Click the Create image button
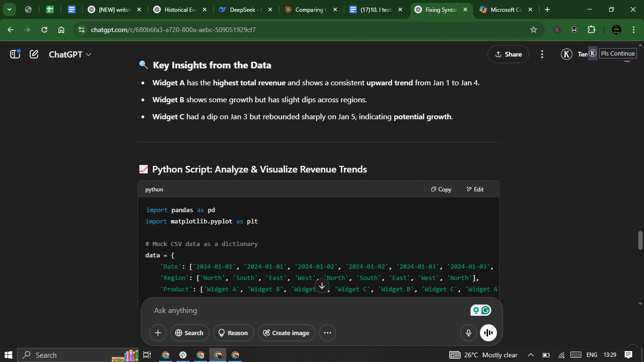 (286, 333)
